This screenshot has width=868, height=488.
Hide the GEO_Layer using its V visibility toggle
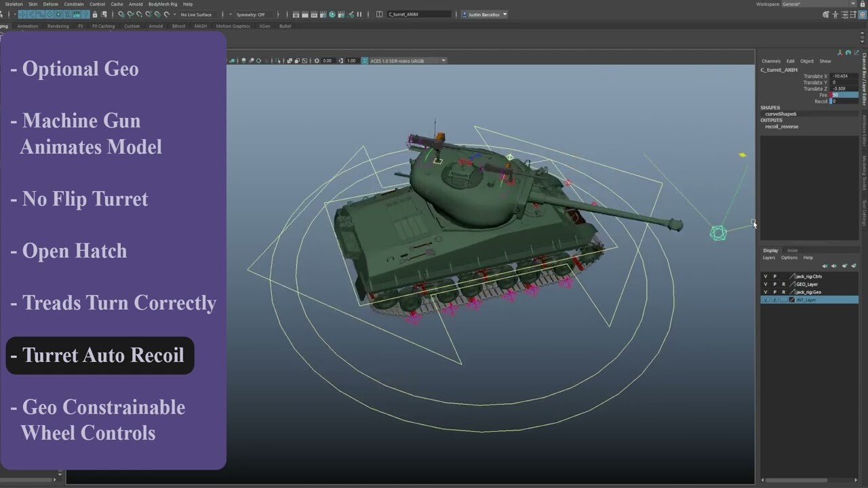[x=766, y=284]
